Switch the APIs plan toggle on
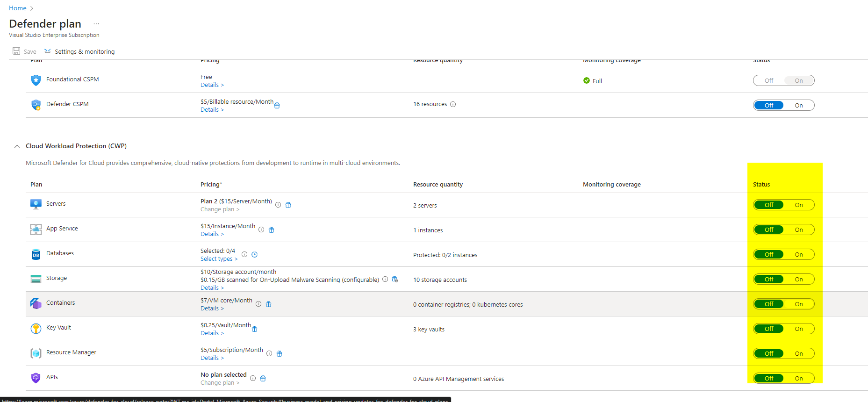This screenshot has height=402, width=868. point(799,378)
